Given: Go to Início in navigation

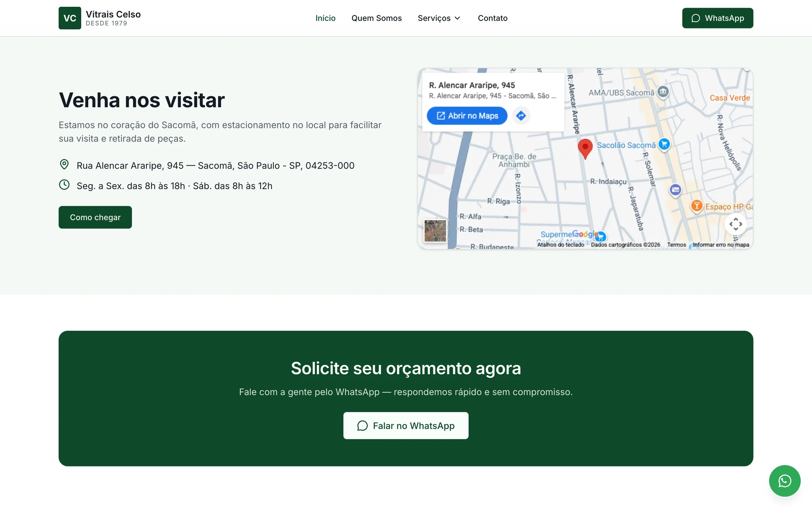Looking at the screenshot, I should click(x=325, y=18).
